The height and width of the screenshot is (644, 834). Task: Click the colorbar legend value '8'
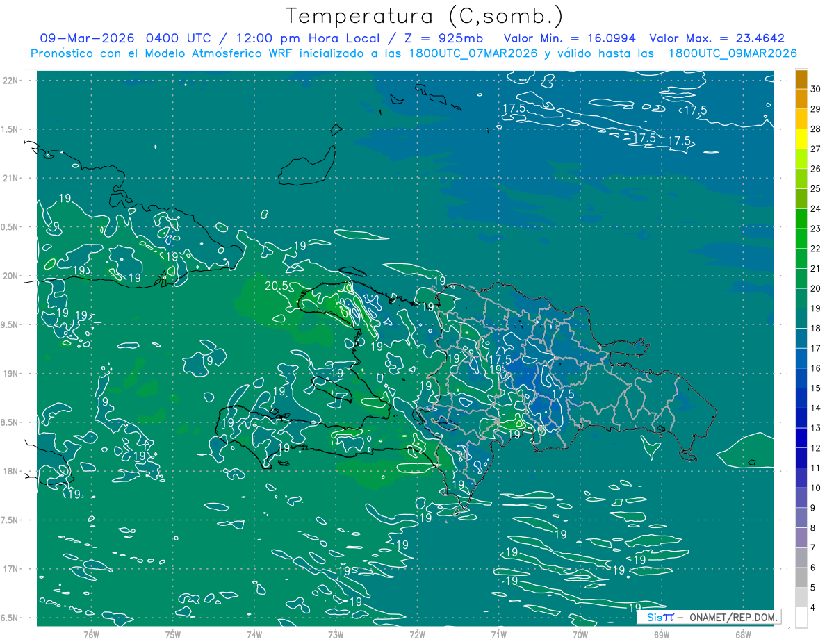click(x=813, y=528)
